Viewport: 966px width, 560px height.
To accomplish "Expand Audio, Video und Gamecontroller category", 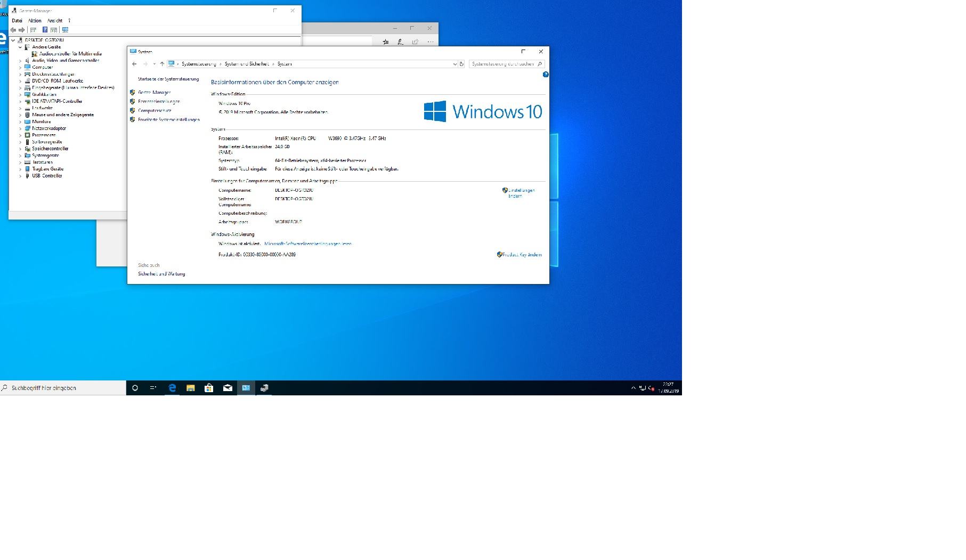I will tap(20, 61).
